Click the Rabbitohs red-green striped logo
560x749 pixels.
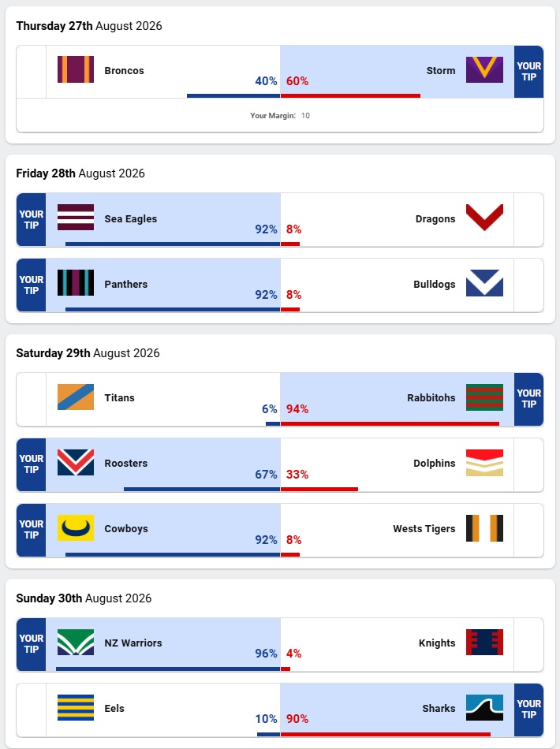pyautogui.click(x=484, y=397)
